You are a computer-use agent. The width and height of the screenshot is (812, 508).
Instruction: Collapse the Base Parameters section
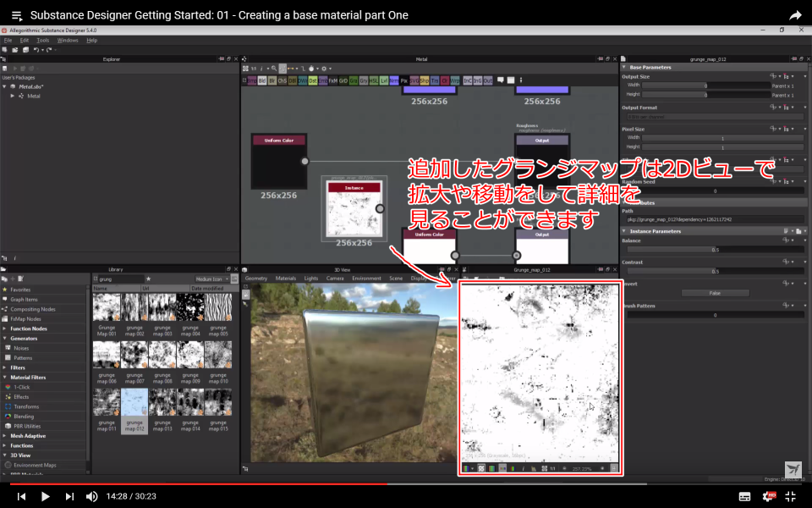[624, 68]
